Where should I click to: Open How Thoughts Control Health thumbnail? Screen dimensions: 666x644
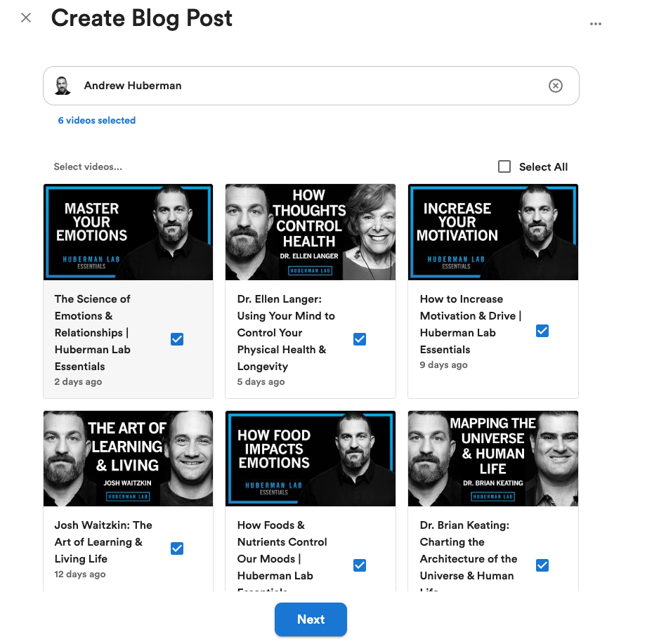311,232
